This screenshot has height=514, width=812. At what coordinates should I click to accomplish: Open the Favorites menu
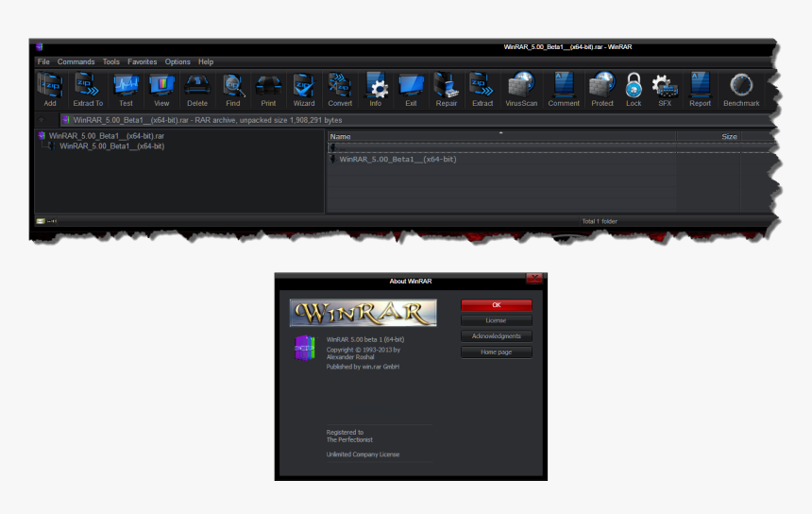pyautogui.click(x=142, y=61)
